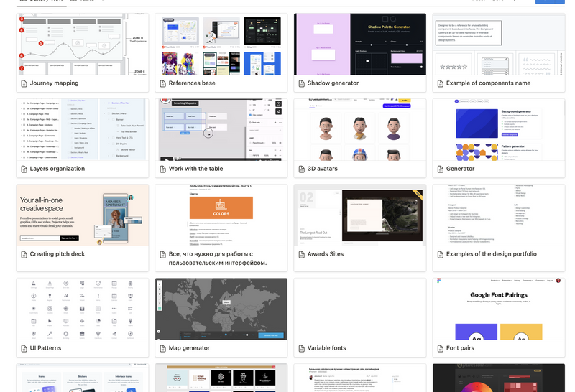The height and width of the screenshot is (392, 575).
Task: Open the component gallery preview with star rating
Action: (x=499, y=45)
